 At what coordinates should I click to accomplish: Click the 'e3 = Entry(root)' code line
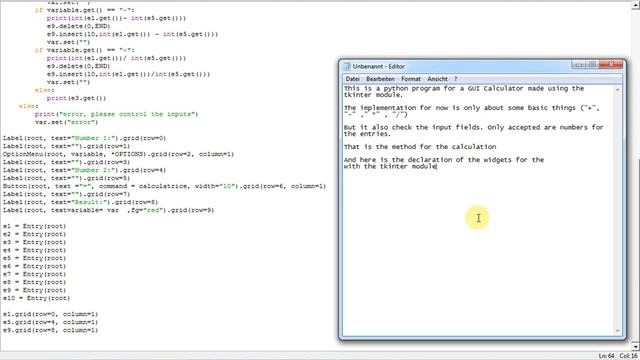click(x=34, y=242)
